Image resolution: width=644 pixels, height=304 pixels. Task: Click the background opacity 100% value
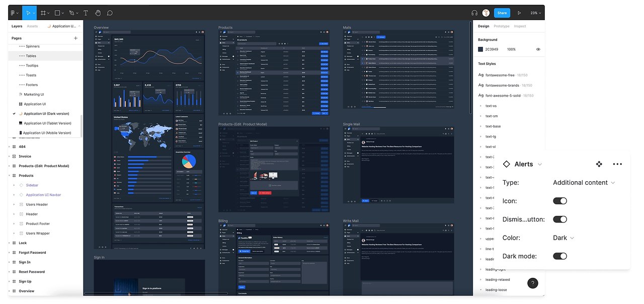[x=511, y=49]
